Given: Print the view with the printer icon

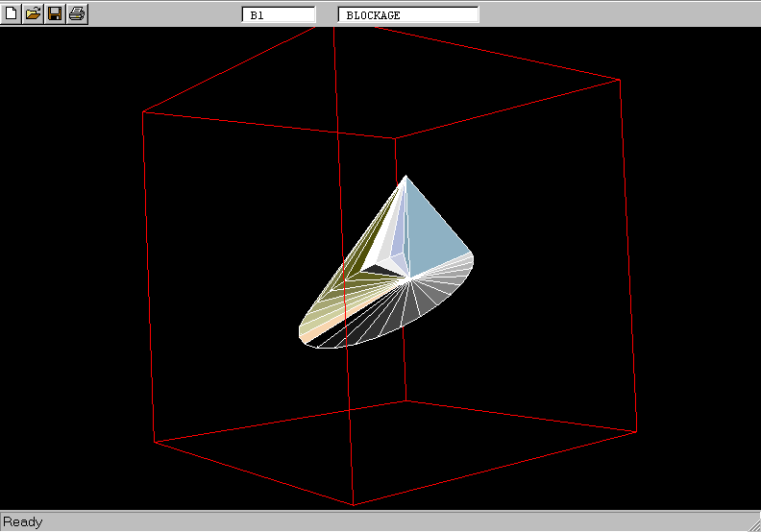Looking at the screenshot, I should (77, 14).
